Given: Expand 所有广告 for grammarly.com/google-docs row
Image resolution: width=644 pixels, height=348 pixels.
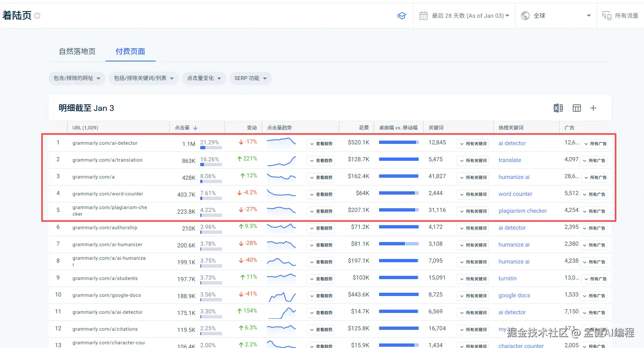Looking at the screenshot, I should click(x=594, y=296).
